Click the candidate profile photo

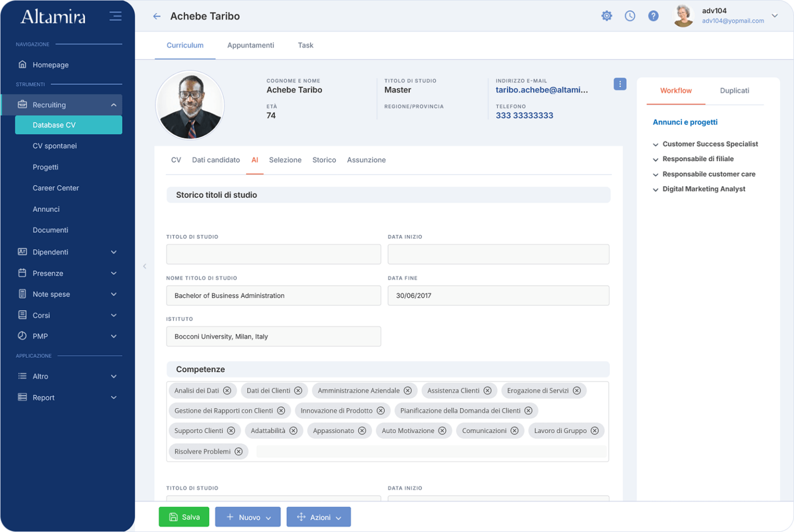(190, 105)
